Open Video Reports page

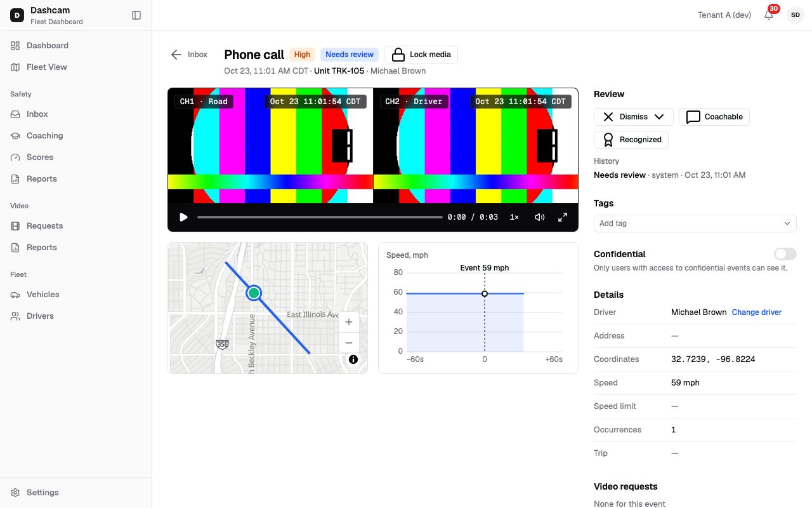(x=76, y=248)
